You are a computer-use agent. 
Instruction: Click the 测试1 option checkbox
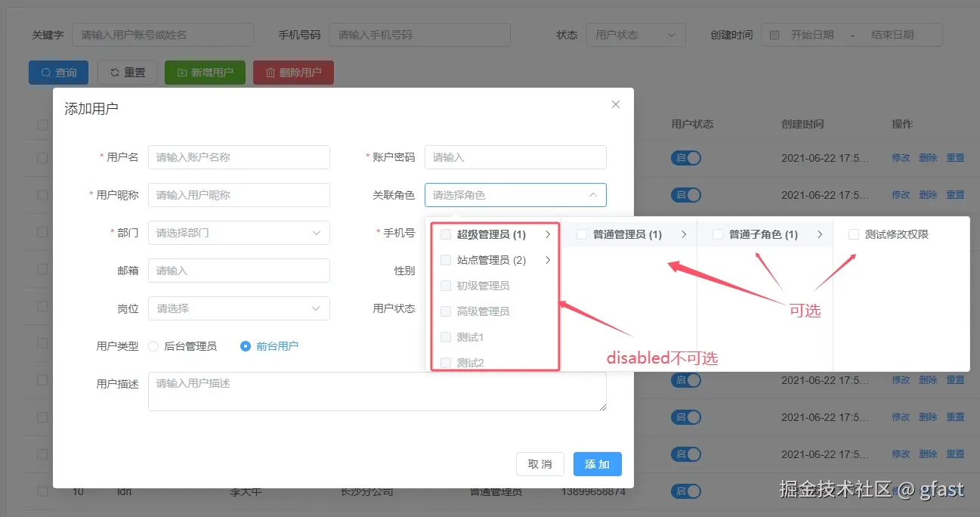click(x=446, y=337)
